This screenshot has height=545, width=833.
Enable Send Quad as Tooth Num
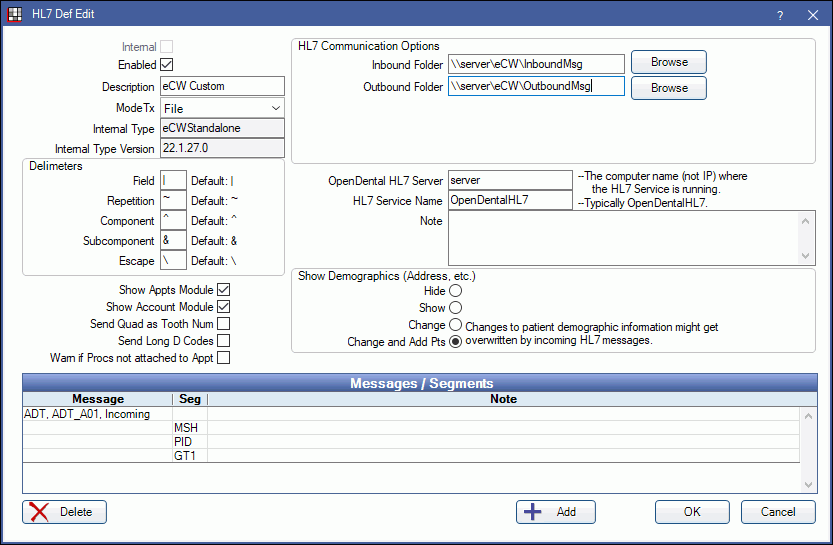coord(224,324)
